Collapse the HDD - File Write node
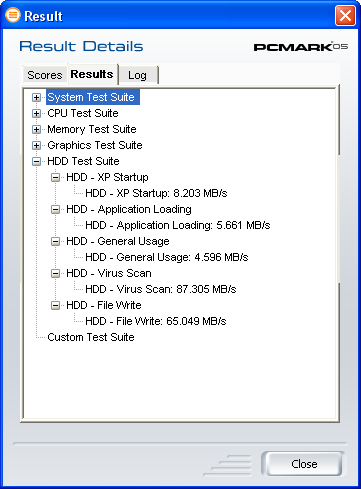Screen dimensions: 361x489 pos(55,305)
